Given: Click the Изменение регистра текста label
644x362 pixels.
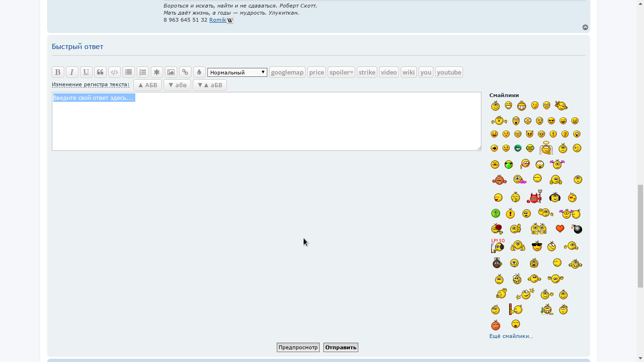Looking at the screenshot, I should click(x=91, y=85).
